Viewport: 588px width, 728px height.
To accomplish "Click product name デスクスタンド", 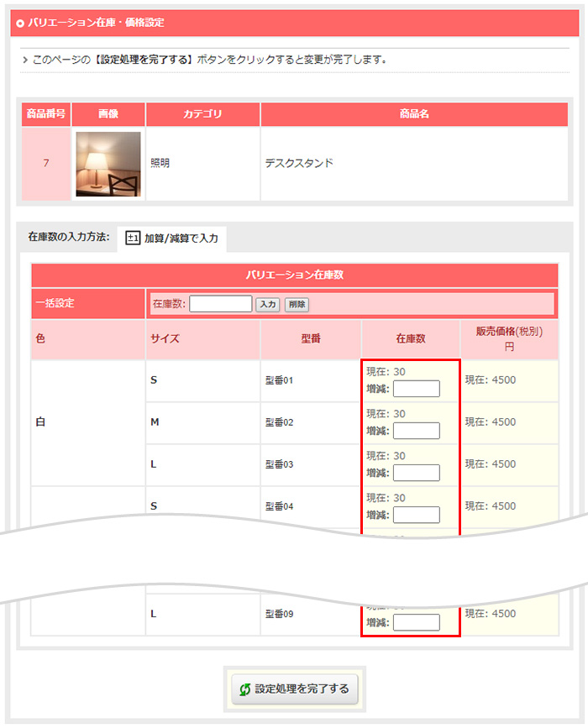I will pos(299,163).
